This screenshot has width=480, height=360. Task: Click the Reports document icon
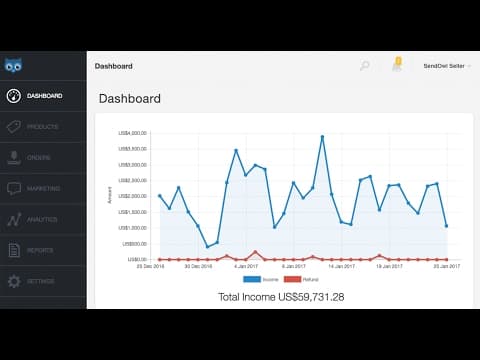coord(14,250)
